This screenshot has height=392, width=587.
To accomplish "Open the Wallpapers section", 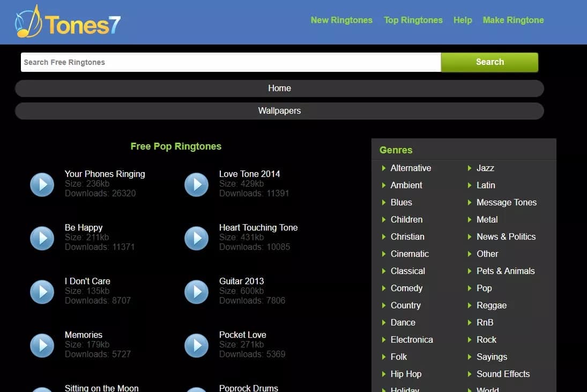I will tap(279, 111).
